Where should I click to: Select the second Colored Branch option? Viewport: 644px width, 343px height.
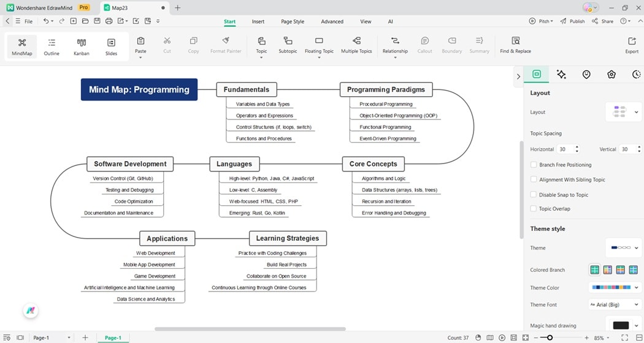pyautogui.click(x=607, y=269)
